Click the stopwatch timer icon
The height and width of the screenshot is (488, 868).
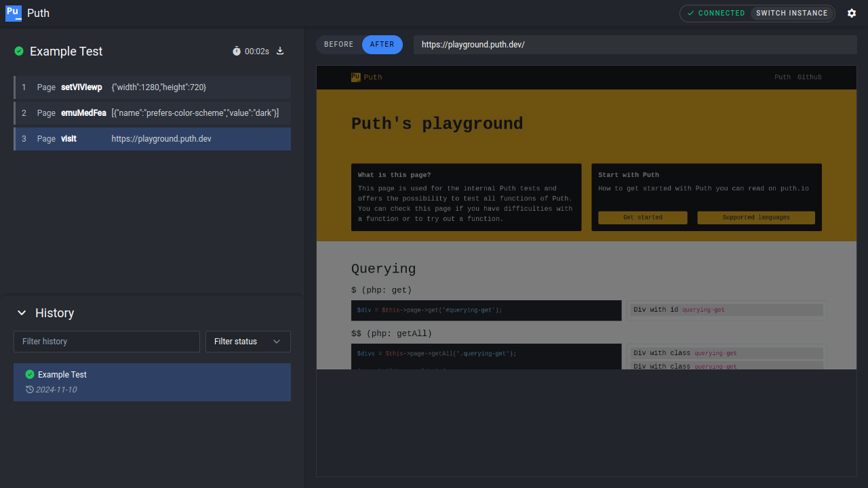[236, 51]
